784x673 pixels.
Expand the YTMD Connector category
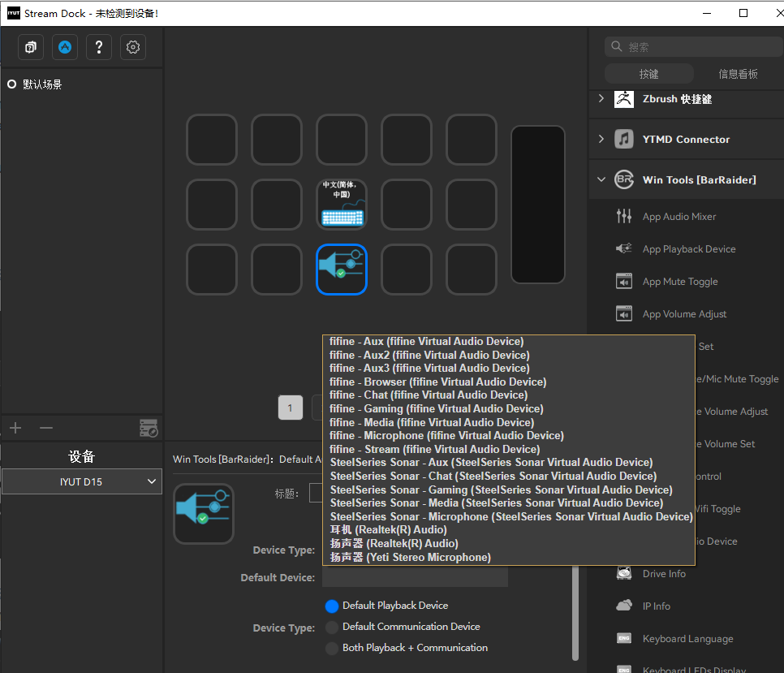coord(601,139)
